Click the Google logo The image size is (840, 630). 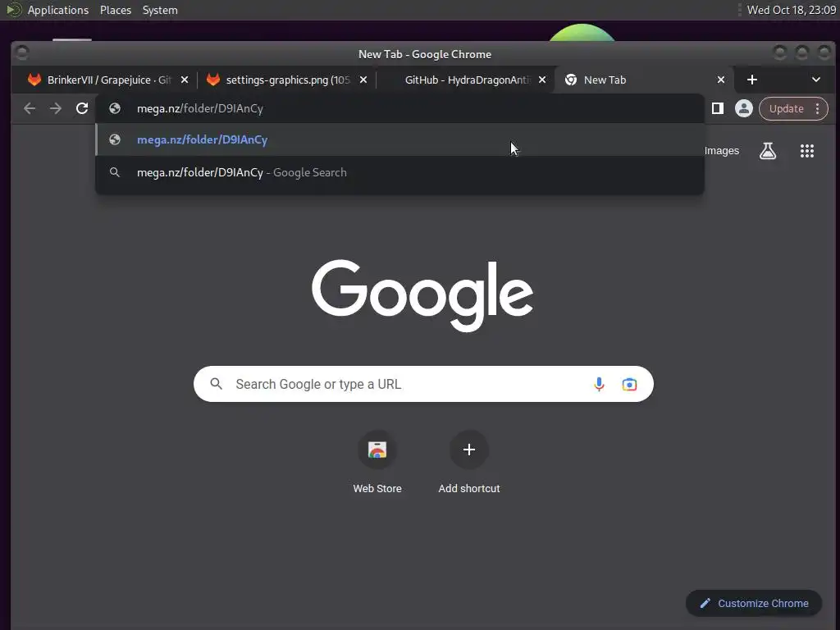[x=422, y=295]
